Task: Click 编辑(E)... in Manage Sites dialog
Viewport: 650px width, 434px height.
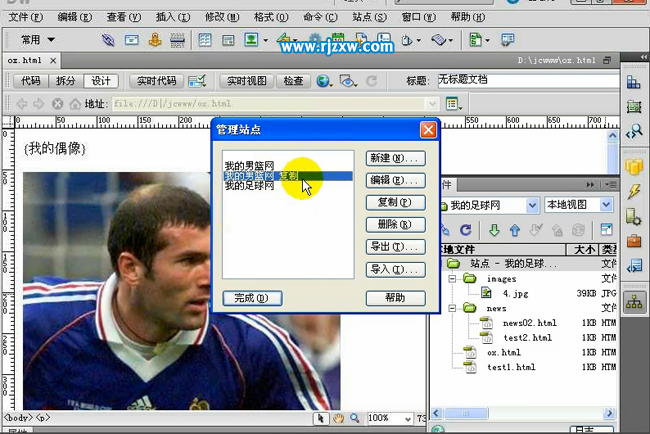Action: click(x=395, y=181)
